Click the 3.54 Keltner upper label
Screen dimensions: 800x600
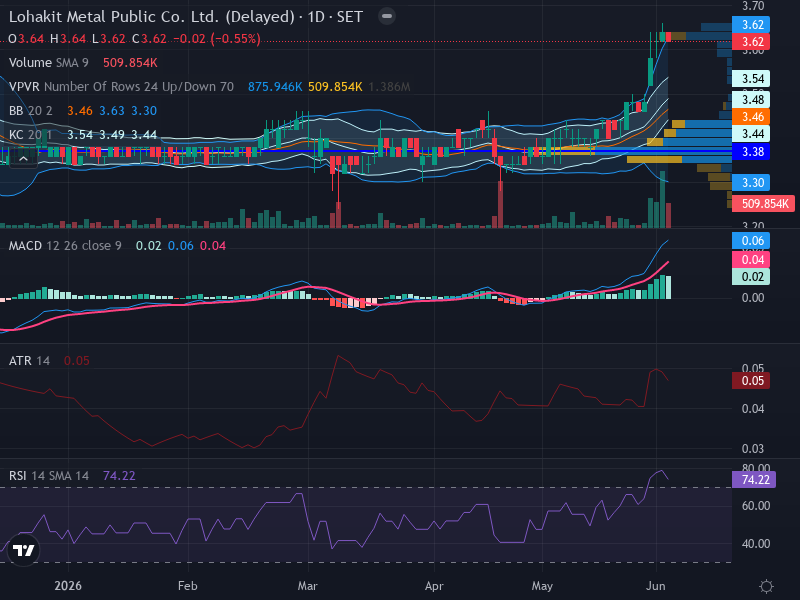(x=751, y=79)
